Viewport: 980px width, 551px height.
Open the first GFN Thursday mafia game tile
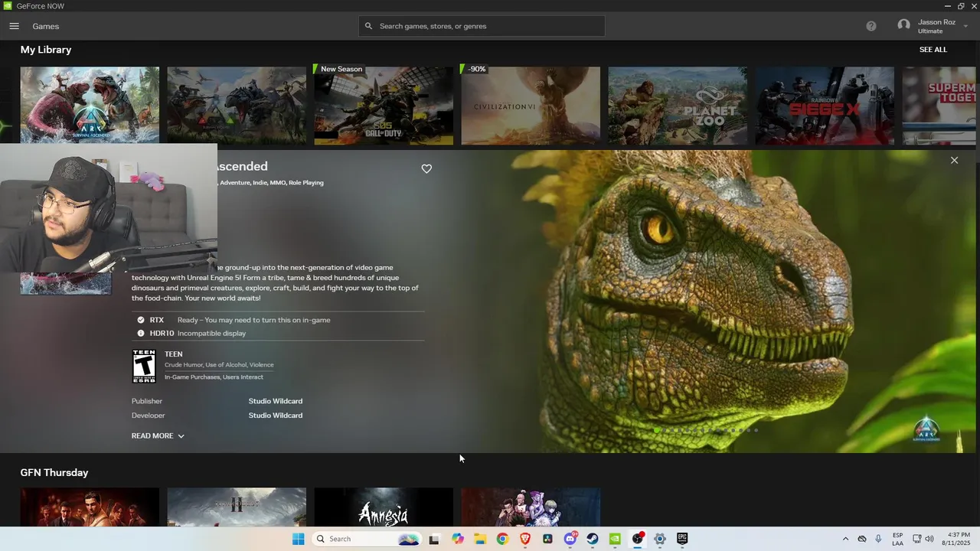90,507
